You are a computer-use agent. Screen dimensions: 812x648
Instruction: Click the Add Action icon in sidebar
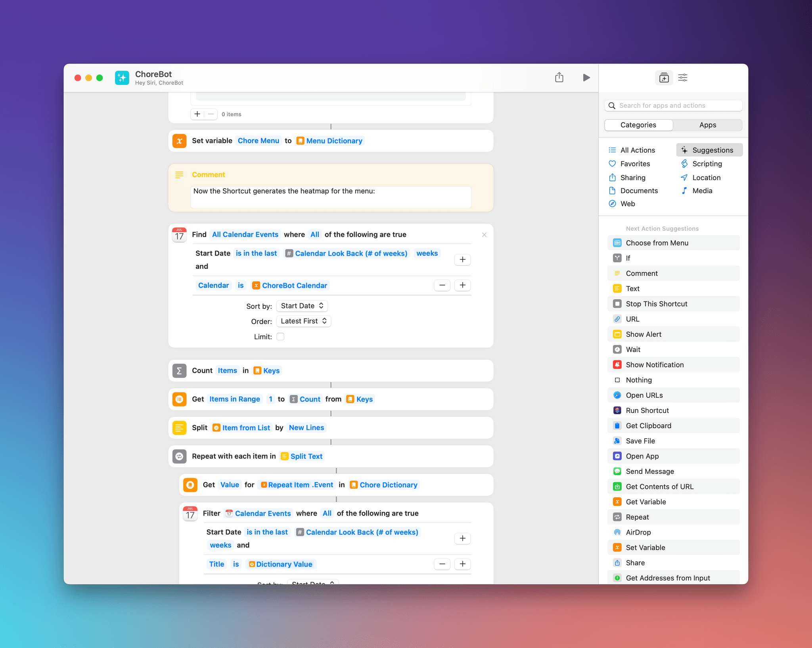(663, 77)
